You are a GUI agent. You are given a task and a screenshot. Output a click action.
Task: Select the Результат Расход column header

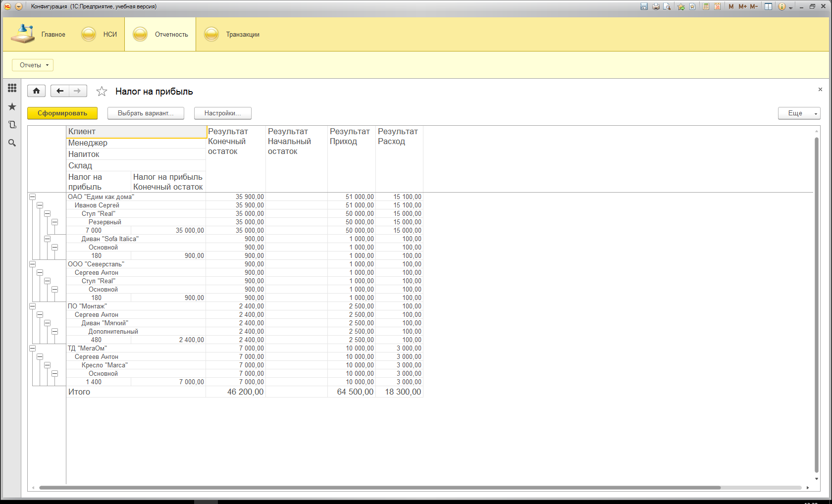click(399, 159)
